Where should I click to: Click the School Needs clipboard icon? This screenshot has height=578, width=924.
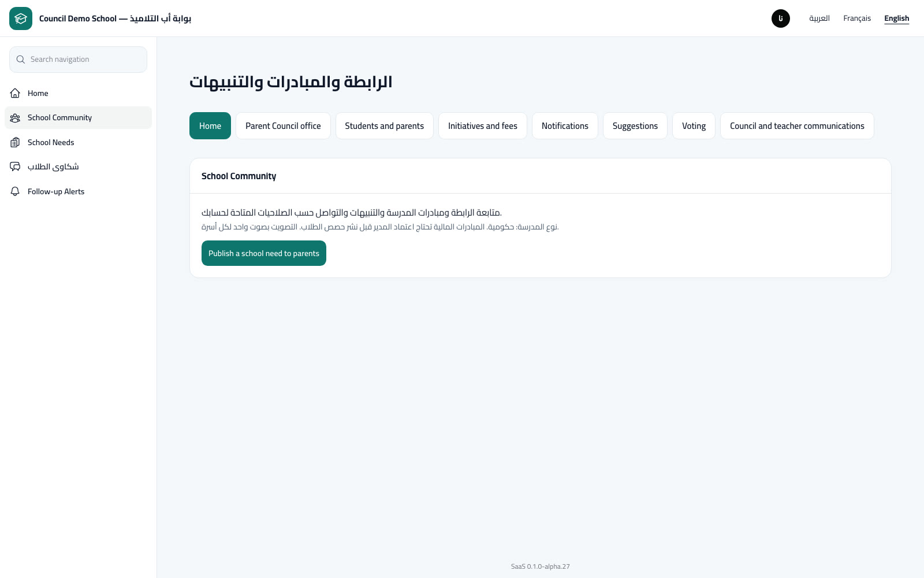point(15,142)
